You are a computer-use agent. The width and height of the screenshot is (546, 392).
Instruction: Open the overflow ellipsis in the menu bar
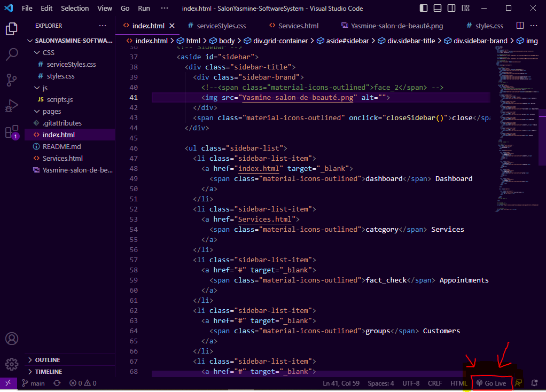(x=165, y=8)
